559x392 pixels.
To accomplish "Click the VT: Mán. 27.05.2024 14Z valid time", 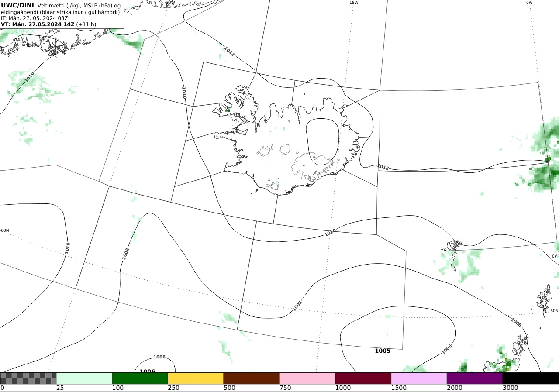I will 38,24.
